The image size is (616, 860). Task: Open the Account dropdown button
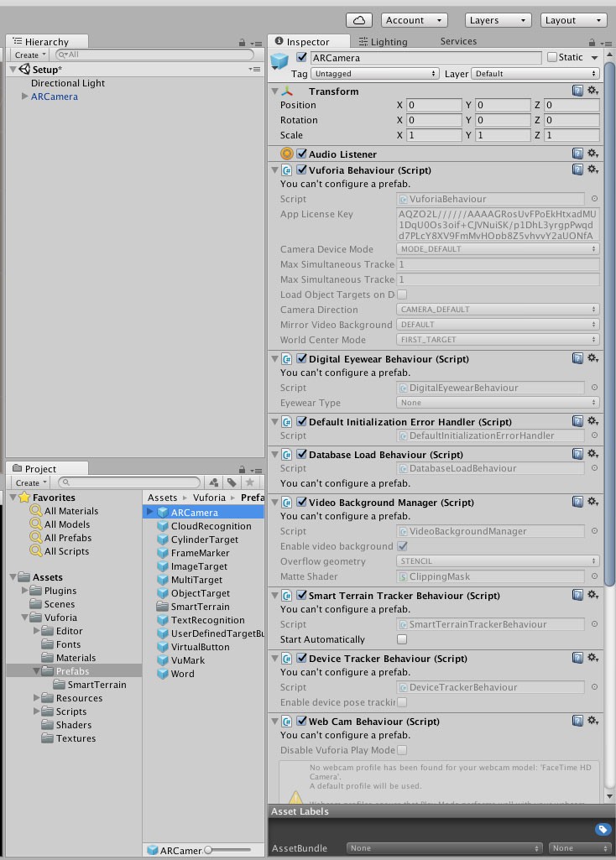[x=414, y=20]
